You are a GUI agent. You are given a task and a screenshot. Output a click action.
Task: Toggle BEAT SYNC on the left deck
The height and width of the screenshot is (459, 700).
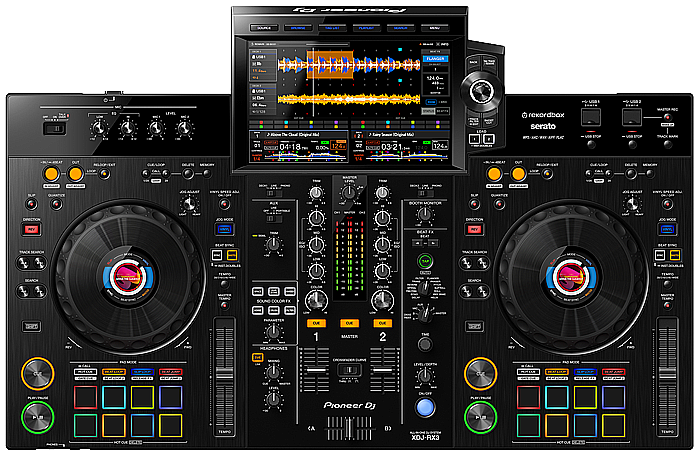click(x=217, y=255)
